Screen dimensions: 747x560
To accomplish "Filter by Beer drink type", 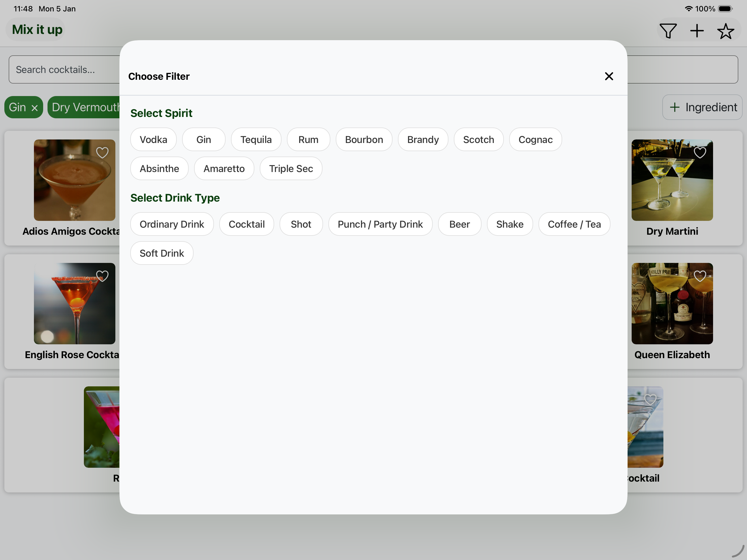I will pos(459,224).
